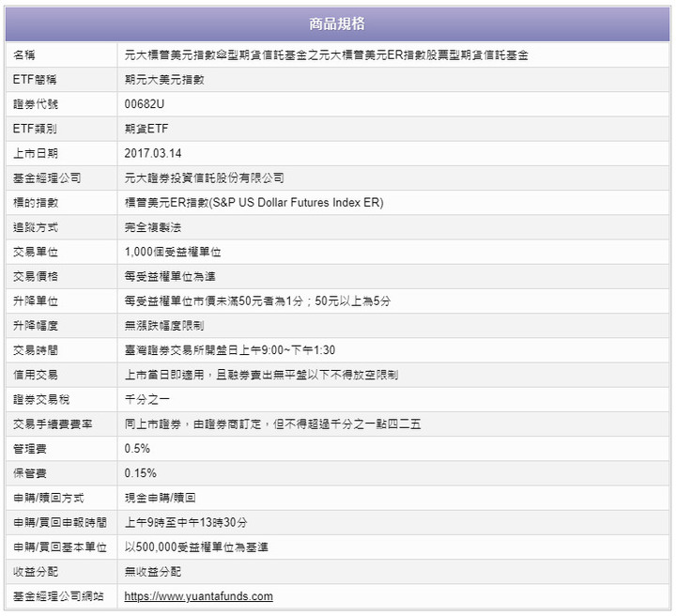Select the 保管費 label
Screen dimensions: 676x616
(30, 473)
